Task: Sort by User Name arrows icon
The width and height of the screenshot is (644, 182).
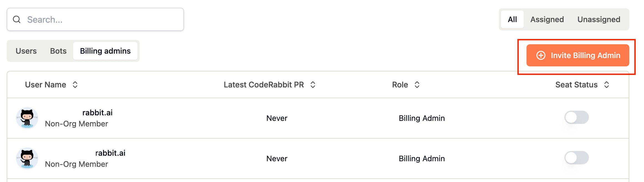Action: [x=75, y=85]
